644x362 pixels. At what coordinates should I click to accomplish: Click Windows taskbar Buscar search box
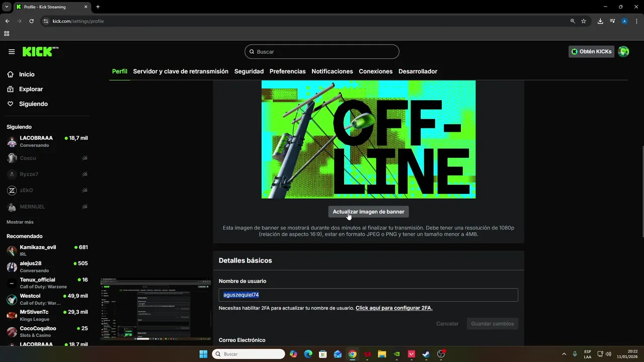click(249, 354)
